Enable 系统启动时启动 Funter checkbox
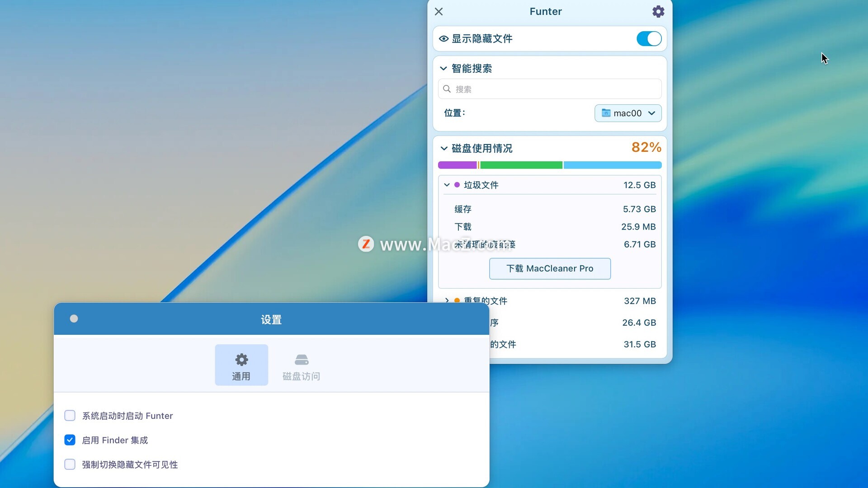 pyautogui.click(x=70, y=416)
